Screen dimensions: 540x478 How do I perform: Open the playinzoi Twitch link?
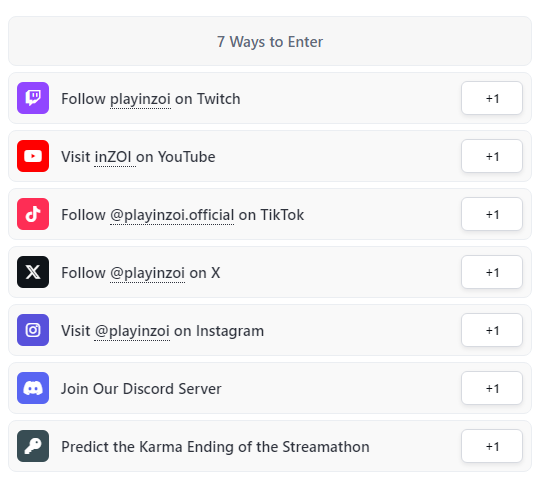coord(140,99)
